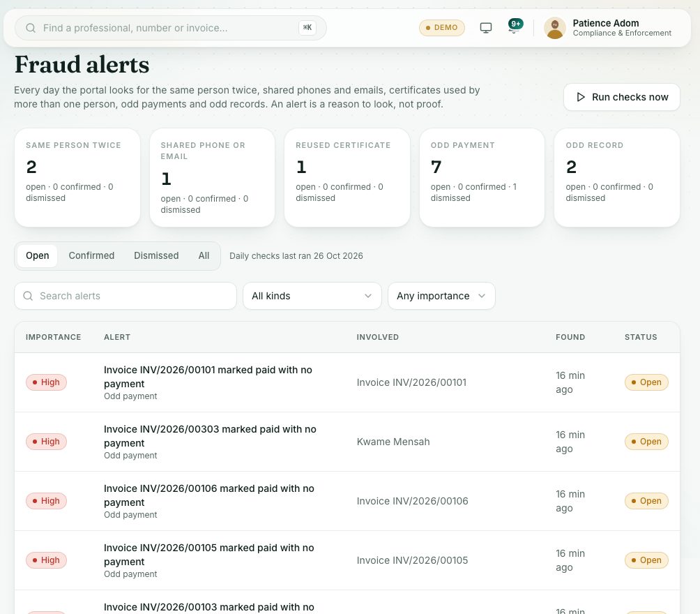Click the chevron on Any importance dropdown
The height and width of the screenshot is (614, 700).
tap(482, 296)
